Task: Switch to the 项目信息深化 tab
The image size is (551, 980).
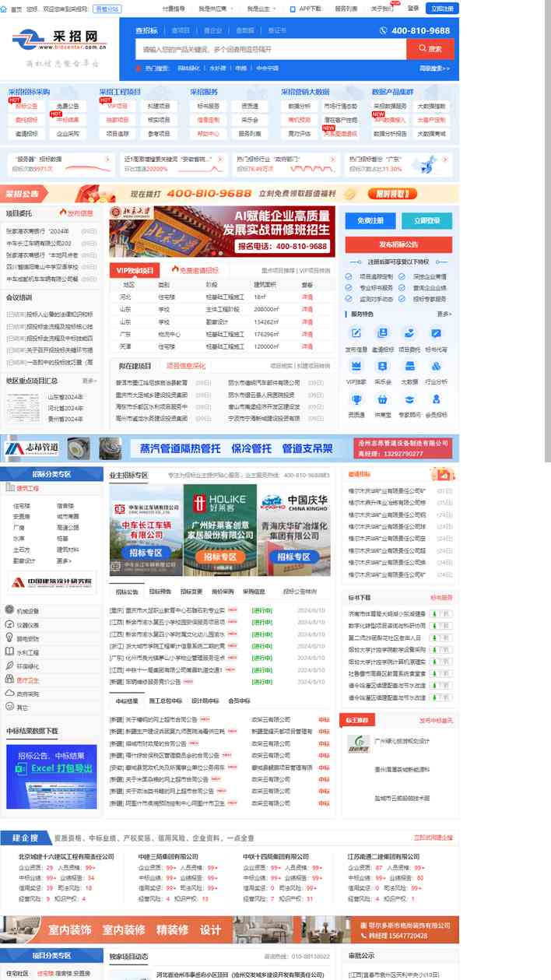Action: pos(186,366)
